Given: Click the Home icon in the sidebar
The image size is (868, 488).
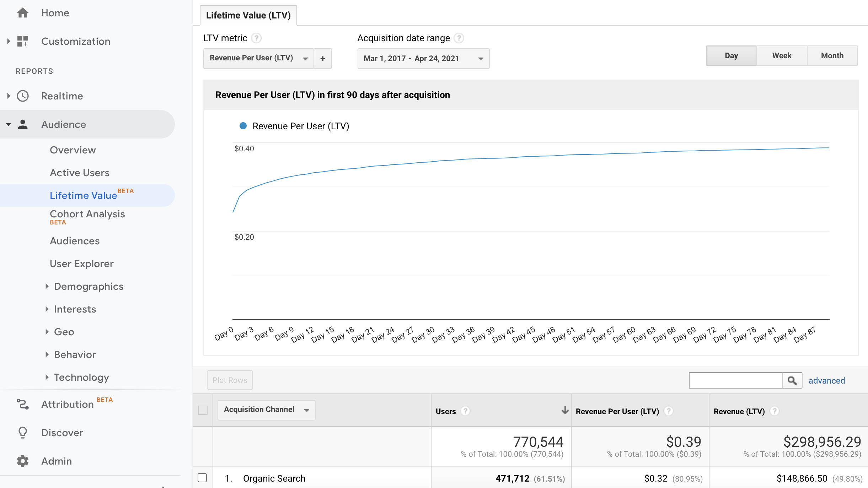Looking at the screenshot, I should pos(23,13).
